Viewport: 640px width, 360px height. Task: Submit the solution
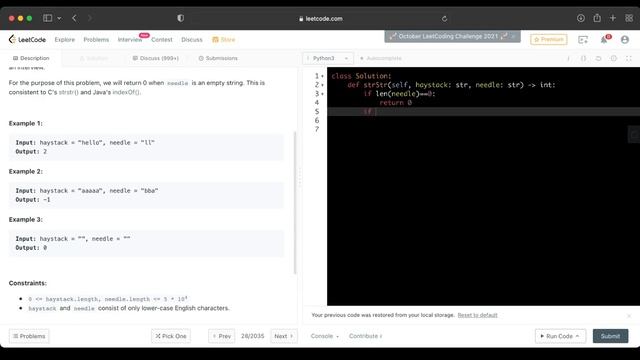(x=610, y=336)
